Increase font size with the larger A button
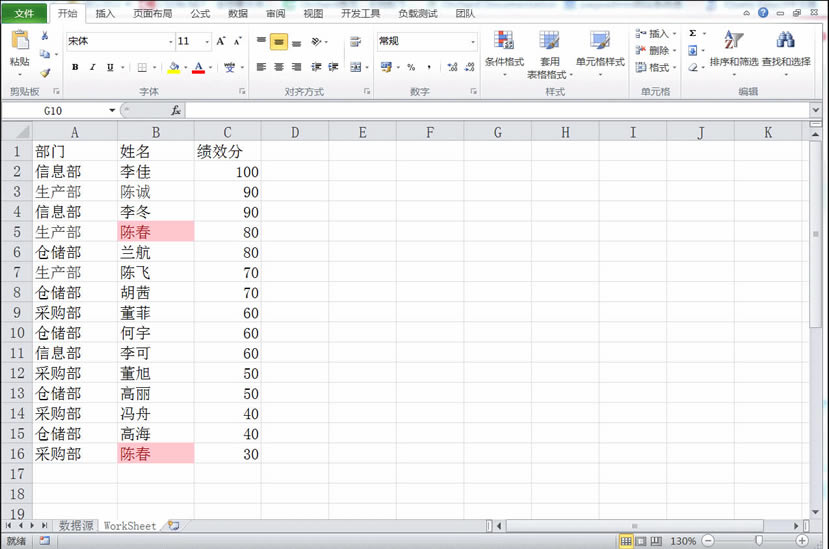This screenshot has width=829, height=549. [221, 41]
